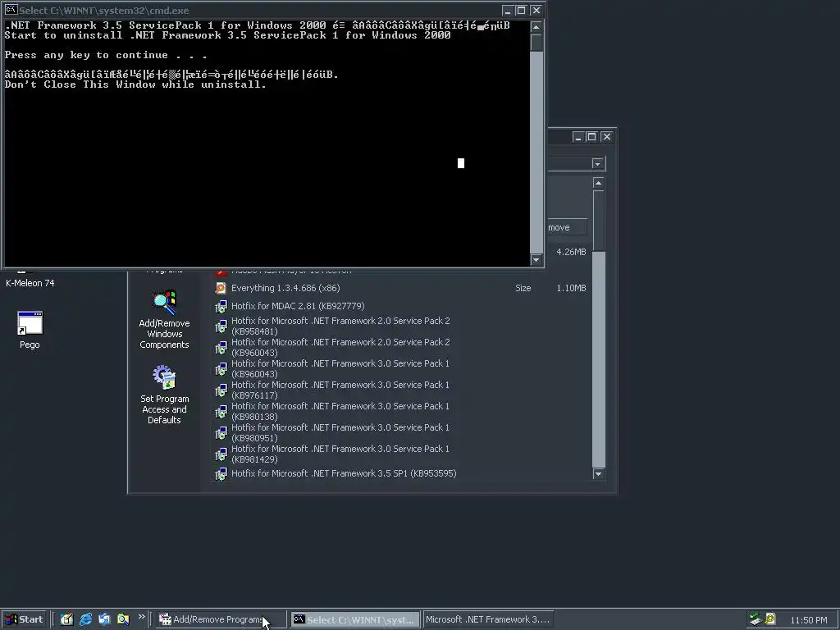The height and width of the screenshot is (630, 840).
Task: Click scroll down arrow in programs list
Action: (598, 473)
